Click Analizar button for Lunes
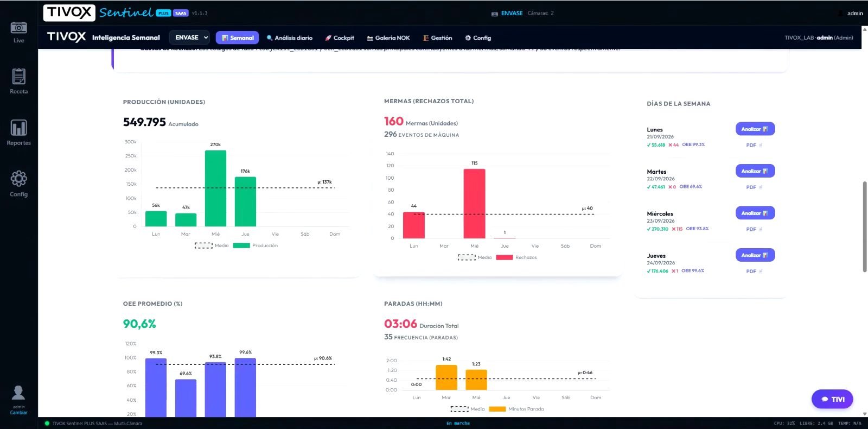Viewport: 868px width, 429px height. pyautogui.click(x=755, y=129)
